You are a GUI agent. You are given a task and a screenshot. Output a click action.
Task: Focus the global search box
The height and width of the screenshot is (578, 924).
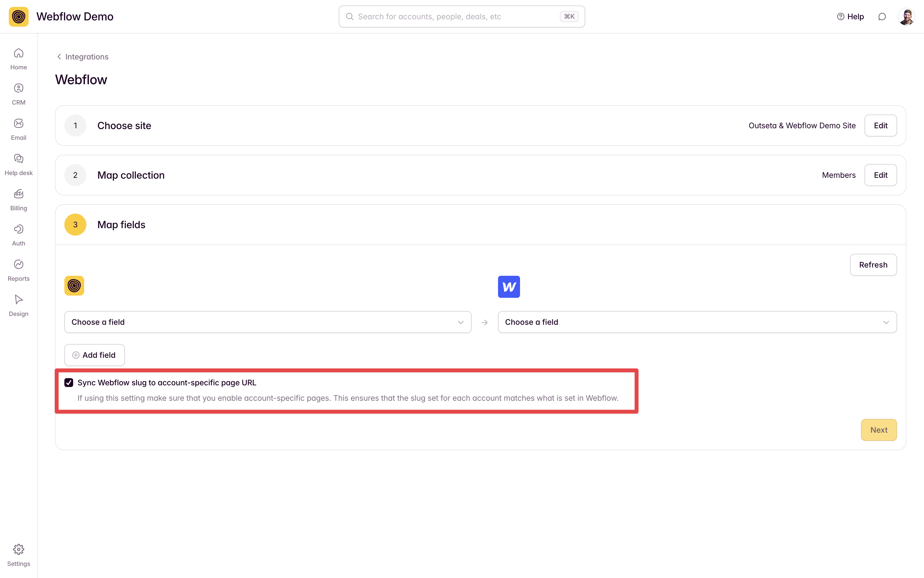click(x=462, y=17)
